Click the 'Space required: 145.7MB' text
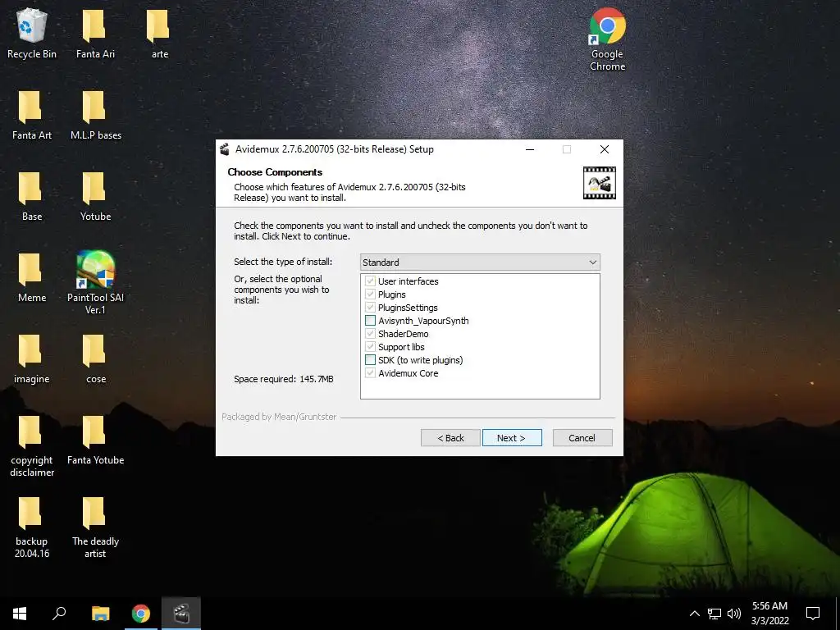840x630 pixels. [283, 379]
